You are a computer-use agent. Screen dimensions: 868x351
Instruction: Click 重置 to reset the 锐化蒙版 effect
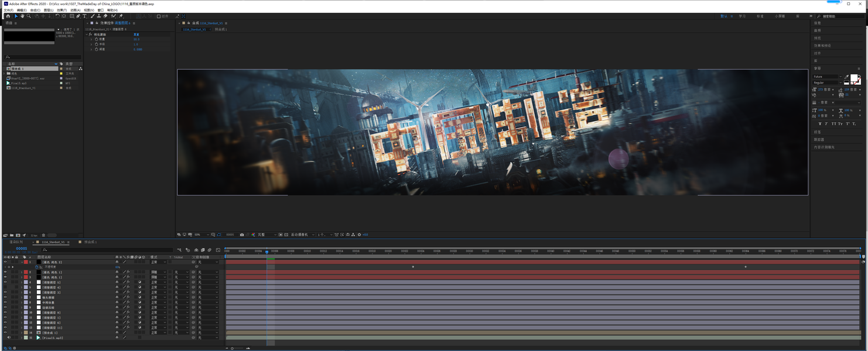136,35
